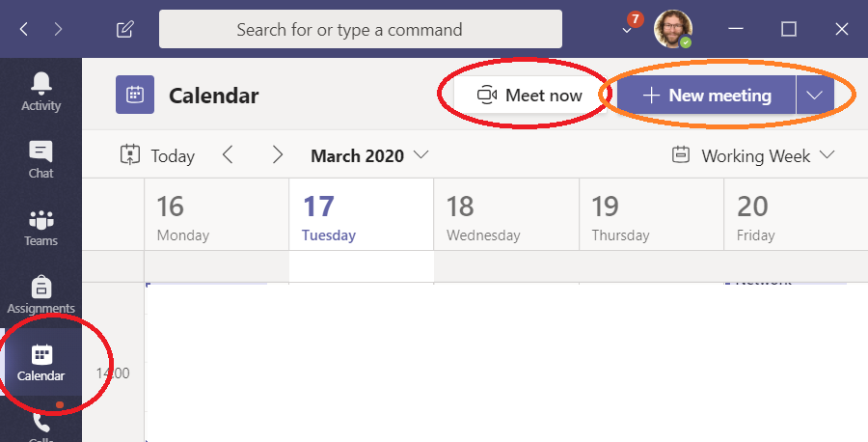
Task: Click the notification badge with 7
Action: click(x=635, y=19)
